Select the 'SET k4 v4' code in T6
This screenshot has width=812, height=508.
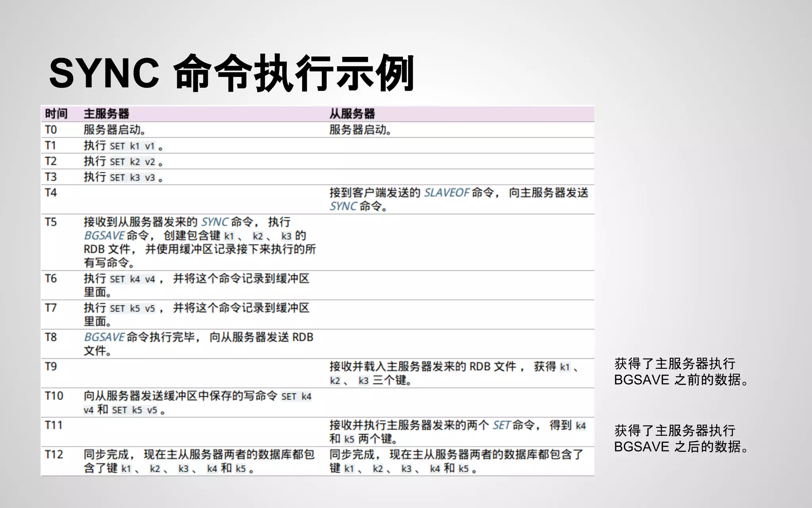(x=132, y=279)
